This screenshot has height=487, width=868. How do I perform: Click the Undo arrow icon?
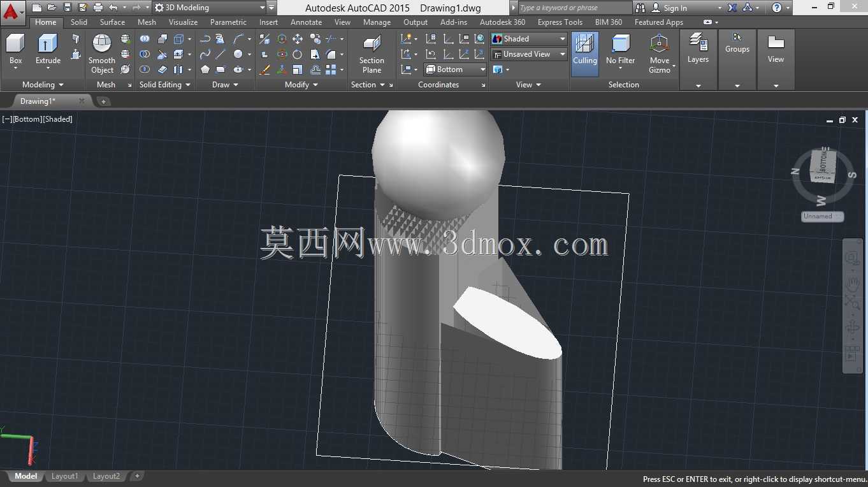tap(113, 8)
